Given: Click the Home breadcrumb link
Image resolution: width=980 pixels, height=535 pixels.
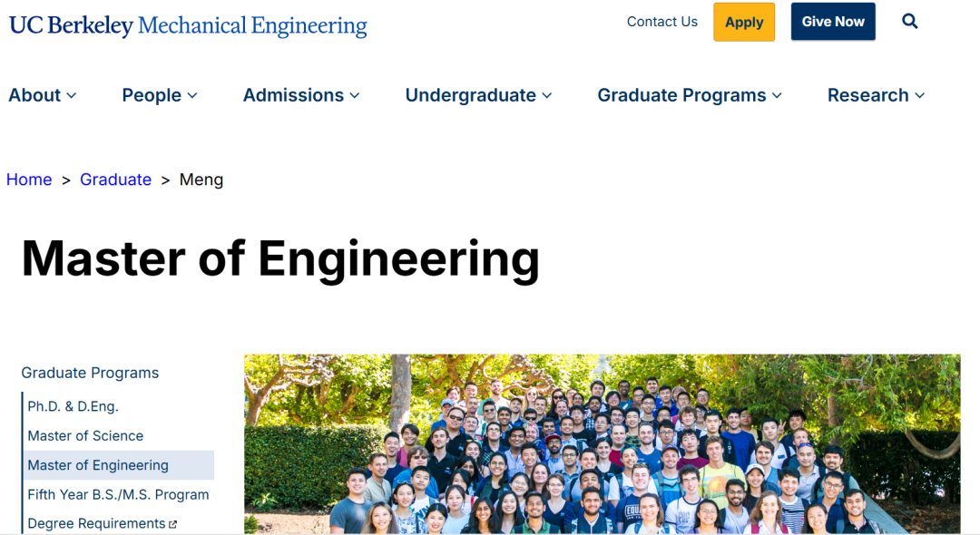Looking at the screenshot, I should click(x=29, y=180).
